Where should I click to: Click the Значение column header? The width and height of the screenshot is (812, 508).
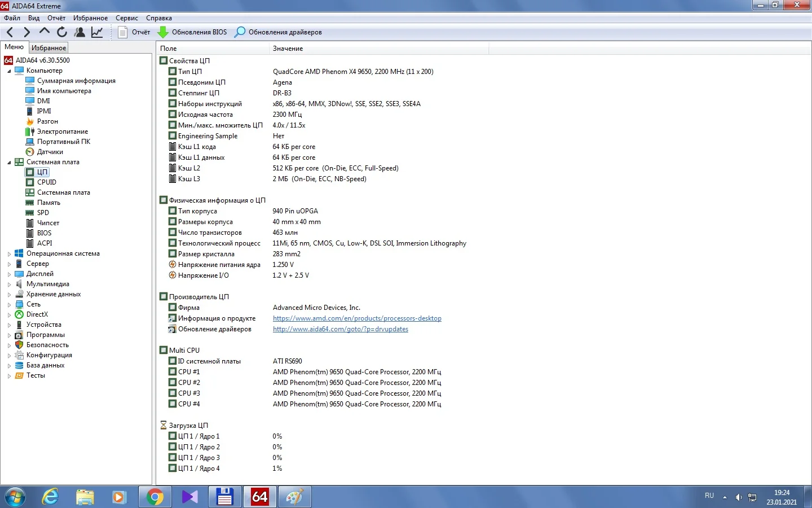(379, 49)
